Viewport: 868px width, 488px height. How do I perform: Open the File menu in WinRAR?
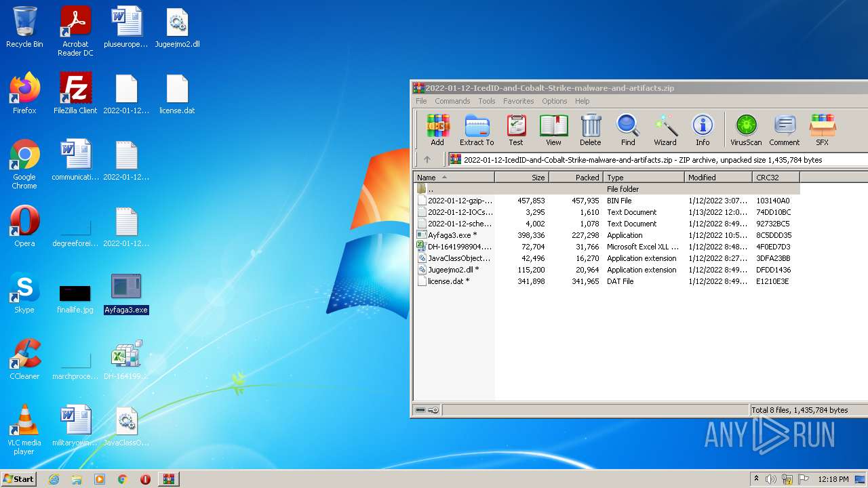coord(421,101)
